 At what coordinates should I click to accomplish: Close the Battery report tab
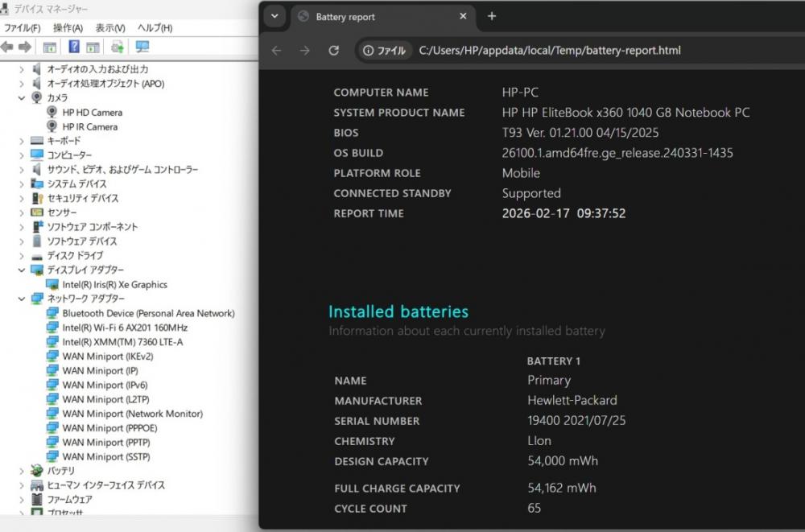click(463, 16)
